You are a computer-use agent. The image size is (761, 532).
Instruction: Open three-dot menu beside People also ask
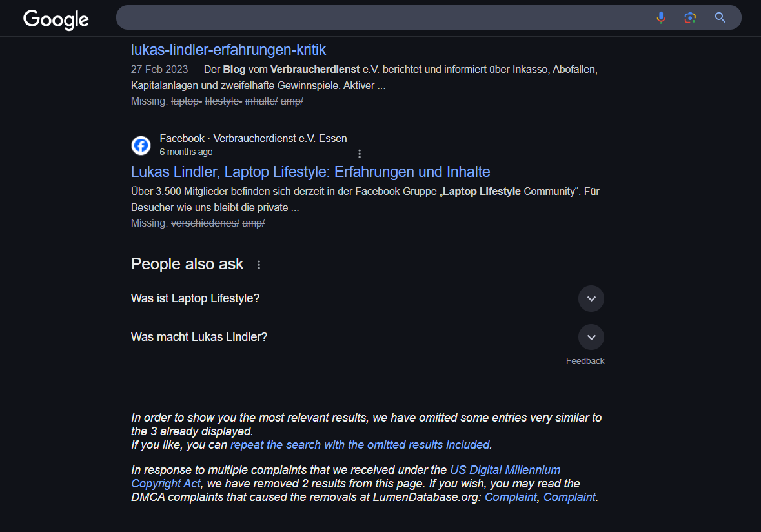pos(259,265)
